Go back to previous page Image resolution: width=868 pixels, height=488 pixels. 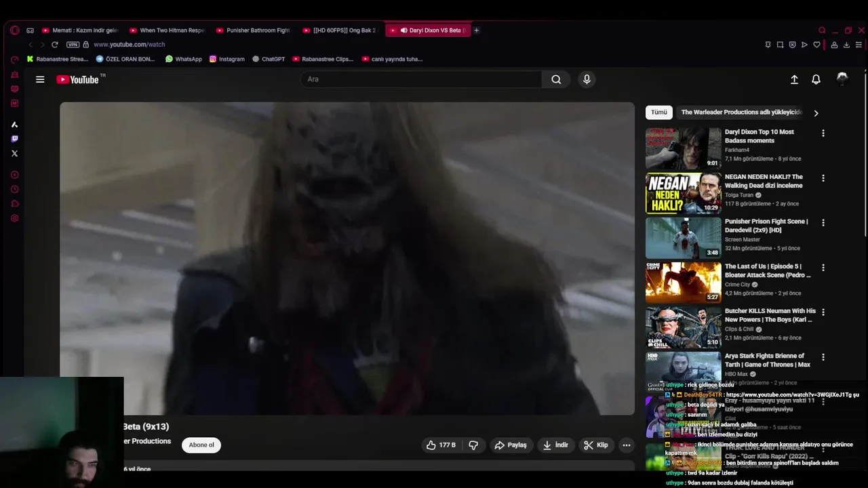[x=30, y=45]
